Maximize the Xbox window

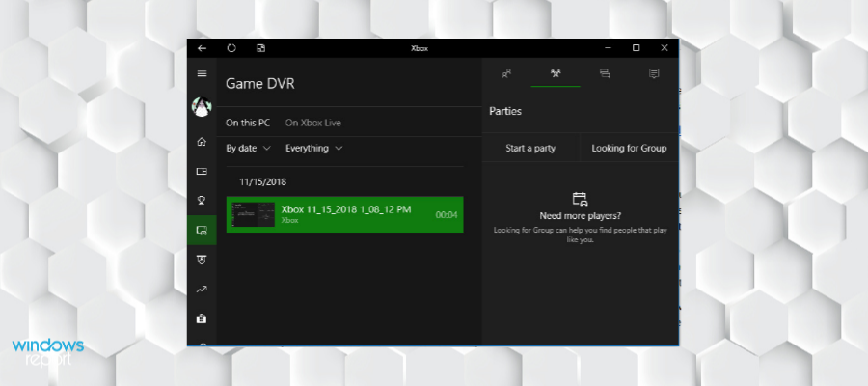coord(637,48)
